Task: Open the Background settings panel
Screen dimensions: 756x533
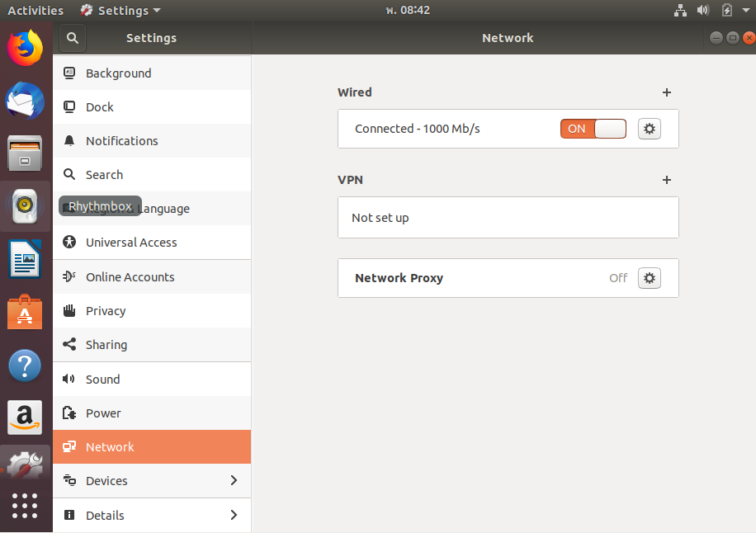Action: [x=120, y=73]
